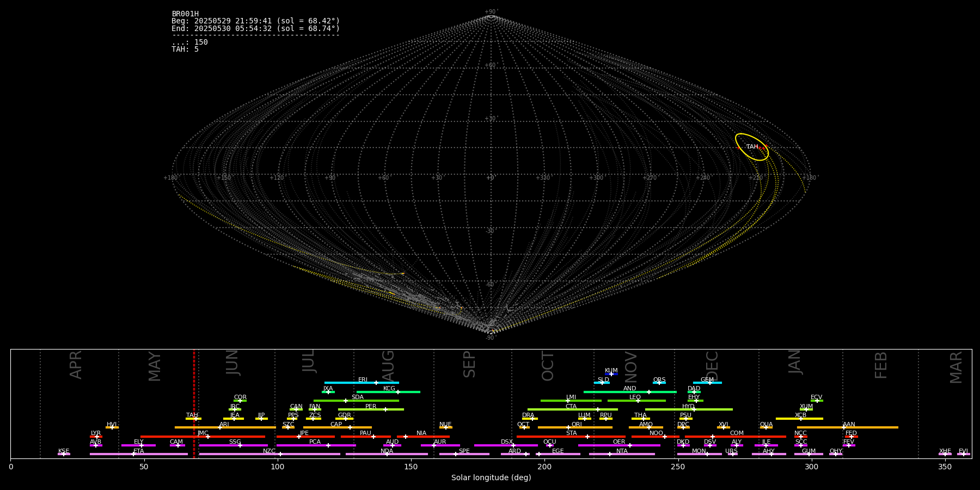This screenshot has width=980, height=490.
Task: Click the NTA pink shower bar
Action: click(622, 454)
